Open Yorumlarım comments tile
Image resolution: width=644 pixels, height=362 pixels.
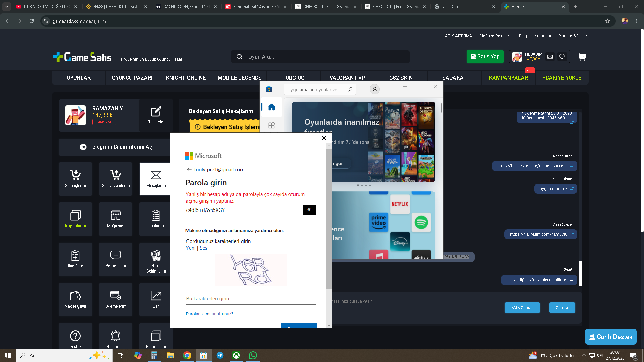[x=116, y=259]
